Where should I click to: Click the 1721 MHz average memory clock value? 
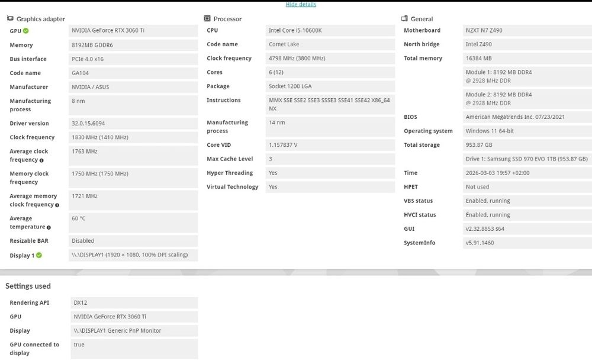pyautogui.click(x=133, y=199)
